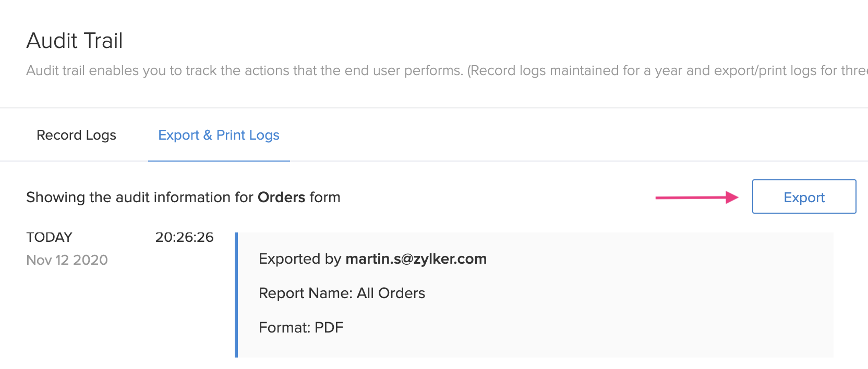
Task: Switch to the Record Logs tab
Action: coord(76,135)
